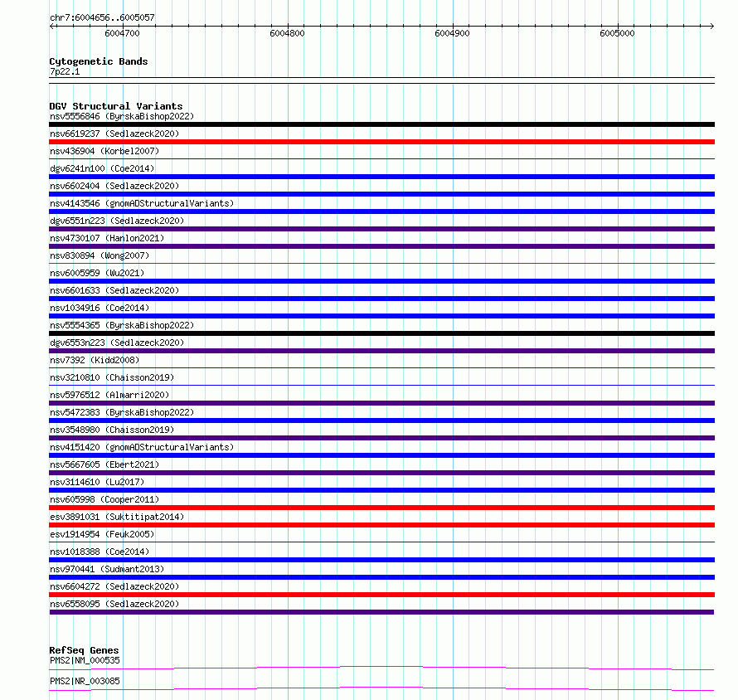
Task: Click the 6004700 ruler tick label
Action: point(123,33)
